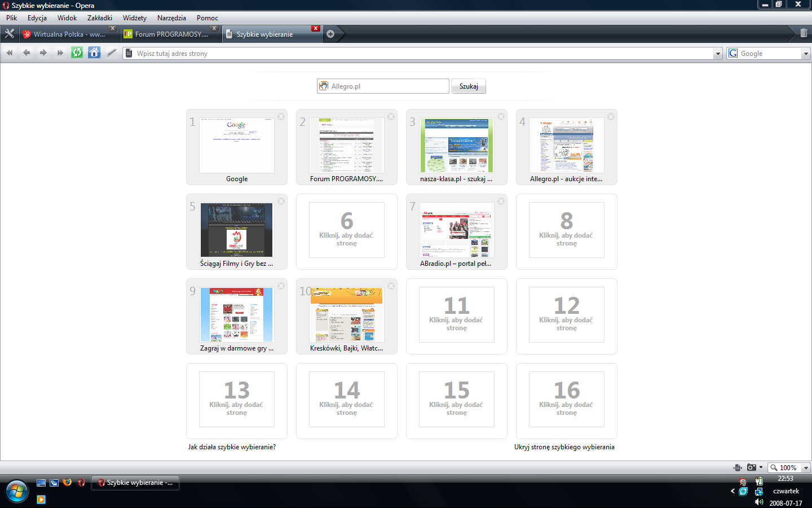
Task: Expand the camera icon dropdown arrow
Action: click(x=761, y=467)
